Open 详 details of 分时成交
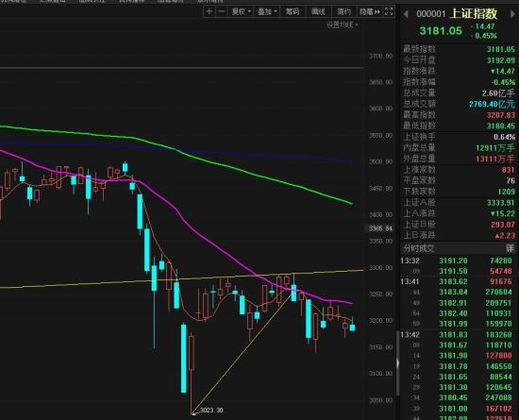Screen dimensions: 519x420 pos(510,248)
